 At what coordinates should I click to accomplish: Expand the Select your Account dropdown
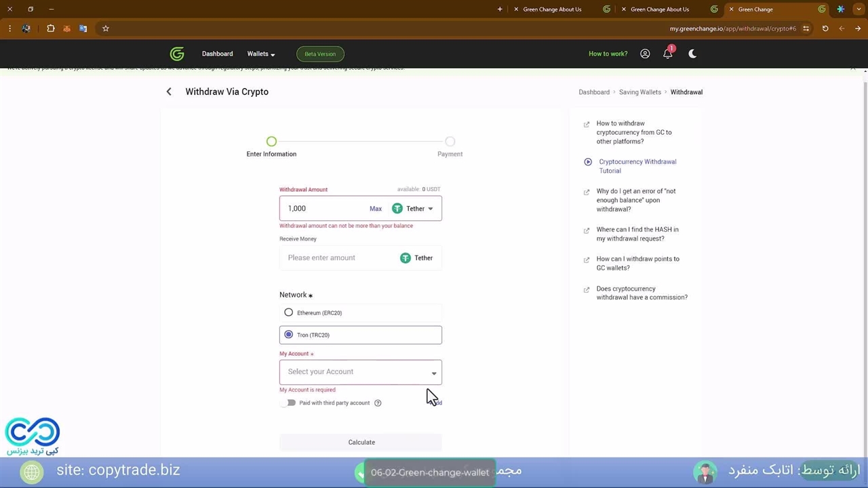tap(360, 372)
